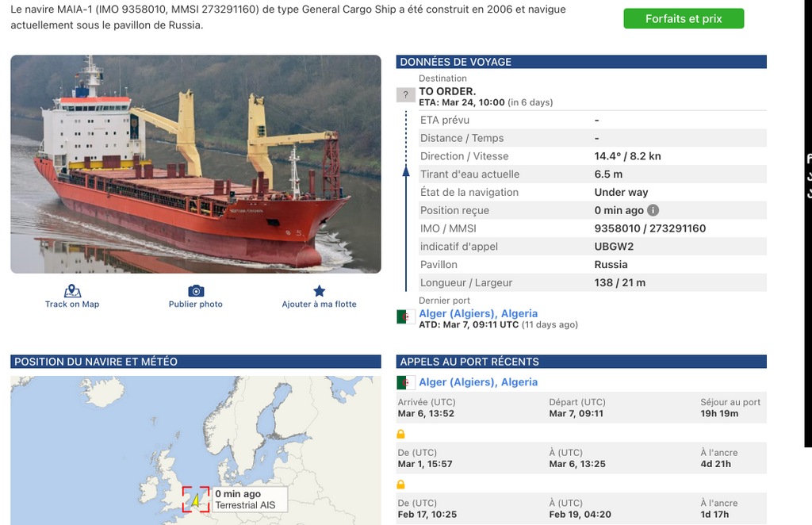Click the DONNÉES DE VOYAGE header

(581, 62)
